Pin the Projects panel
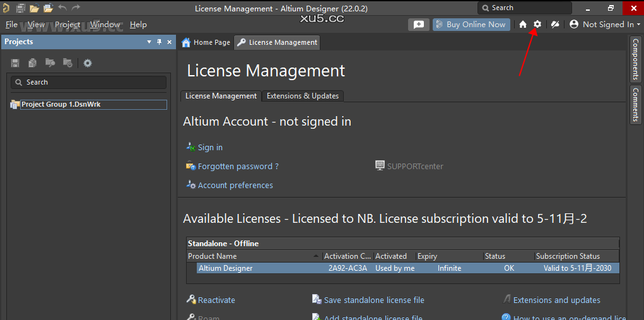This screenshot has height=320, width=644. coord(160,42)
